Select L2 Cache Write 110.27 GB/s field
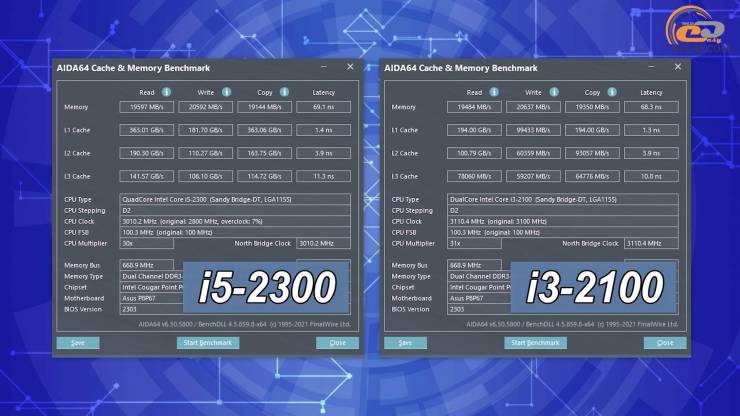Viewport: 740px width, 416px height. [x=205, y=153]
